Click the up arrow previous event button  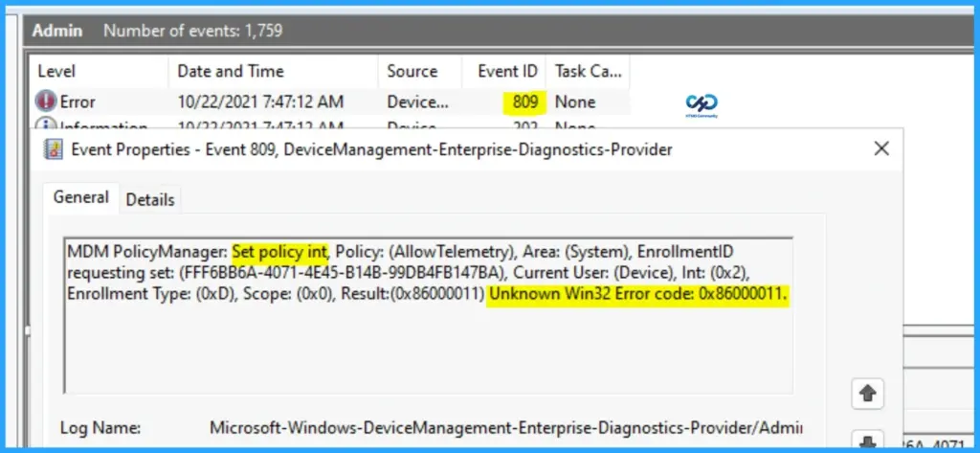point(867,395)
